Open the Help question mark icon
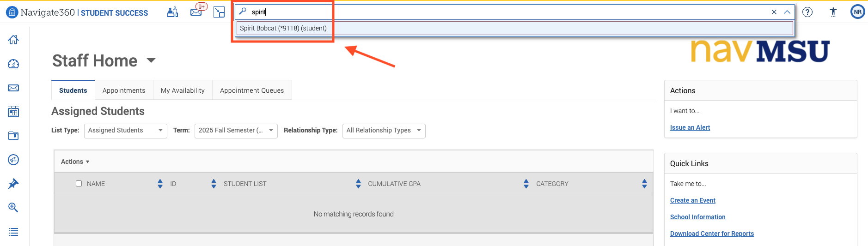868x246 pixels. (807, 12)
